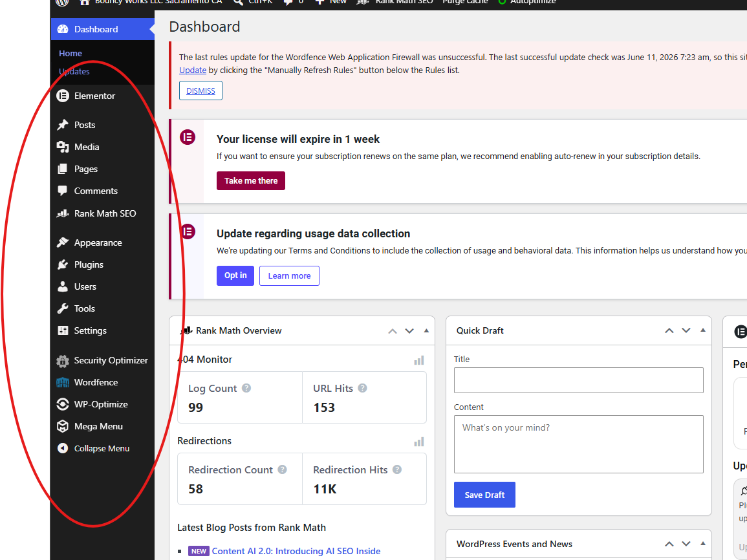This screenshot has height=560, width=747.
Task: Click the Rank Math SEO sidebar icon
Action: [x=63, y=213]
